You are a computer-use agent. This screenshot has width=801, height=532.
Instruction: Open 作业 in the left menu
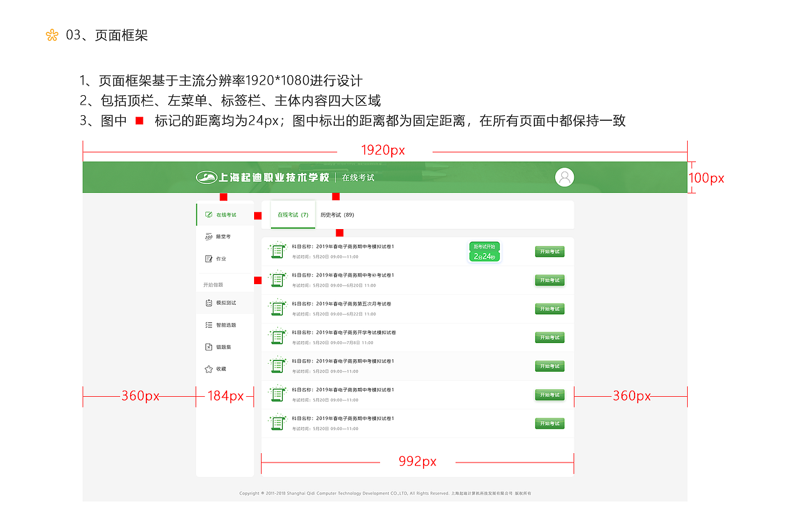[x=225, y=258]
